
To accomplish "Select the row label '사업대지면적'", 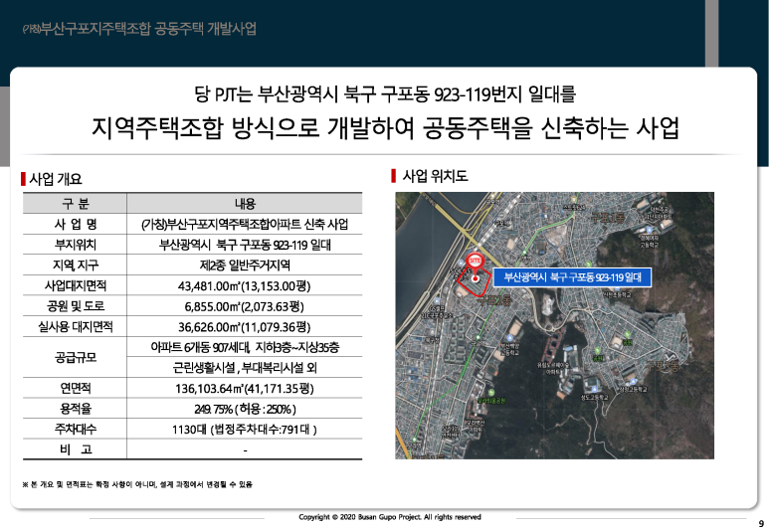I will 75,285.
